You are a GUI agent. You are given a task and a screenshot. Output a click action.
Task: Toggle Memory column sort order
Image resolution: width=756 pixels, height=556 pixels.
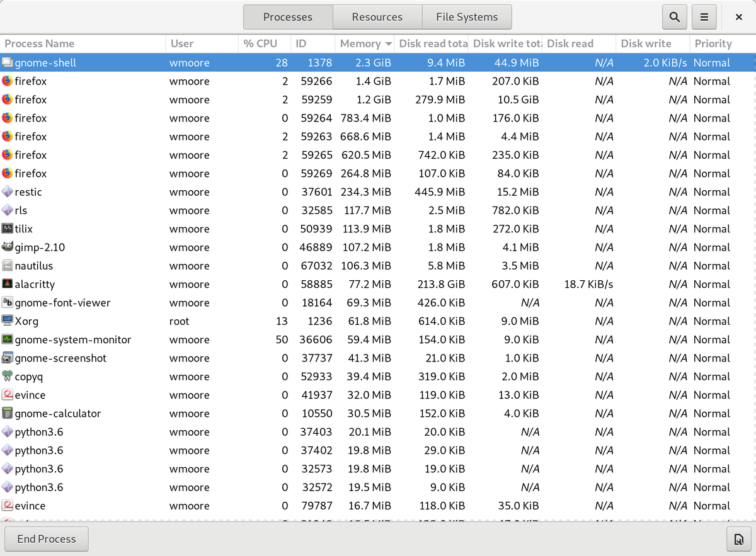359,43
